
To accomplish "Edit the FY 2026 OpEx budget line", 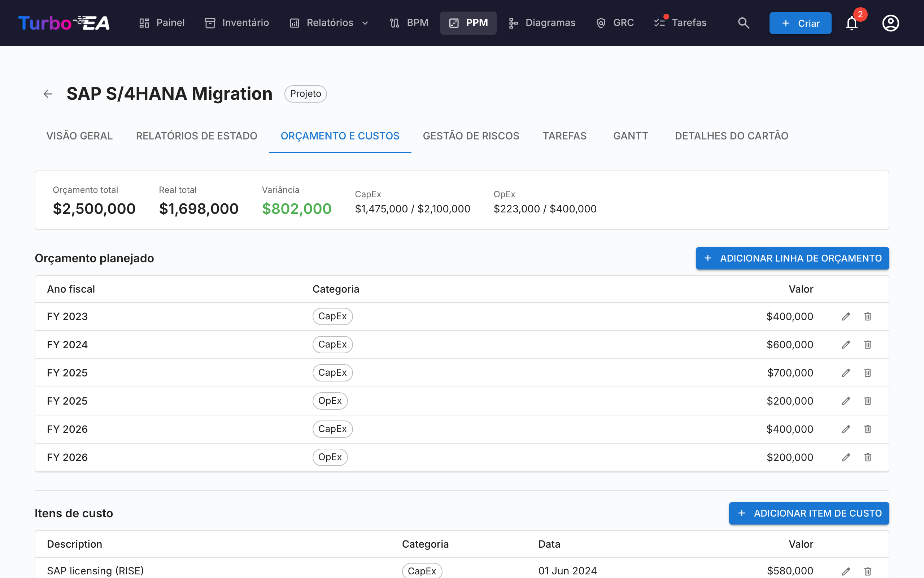I will (x=846, y=458).
